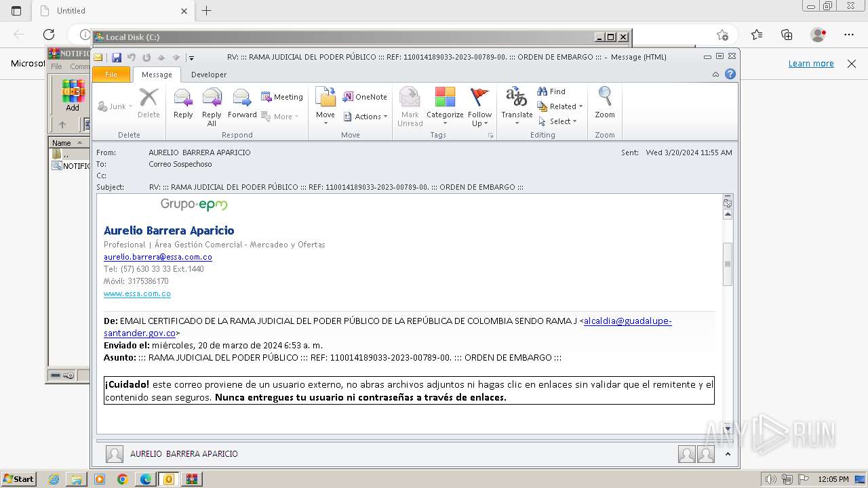Open Edge from the taskbar

point(145,479)
